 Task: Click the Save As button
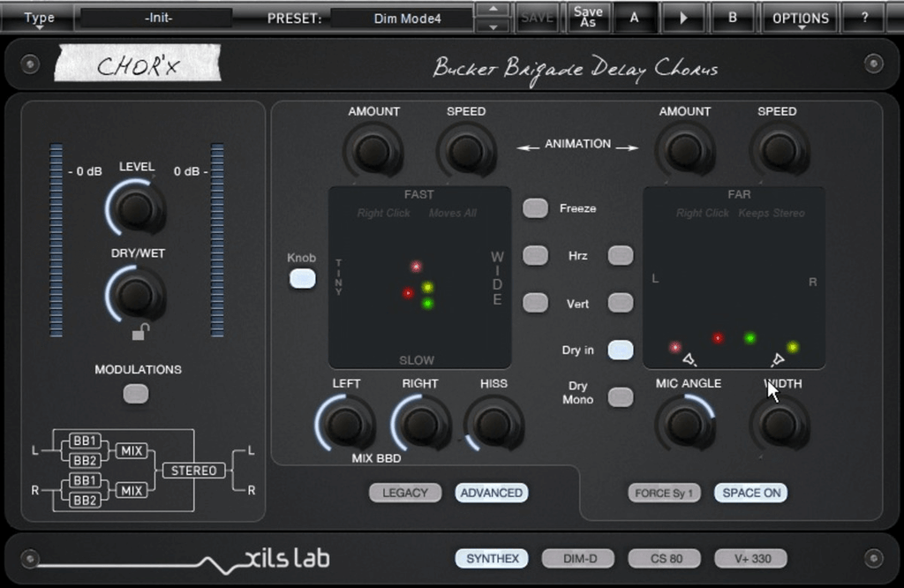[587, 18]
